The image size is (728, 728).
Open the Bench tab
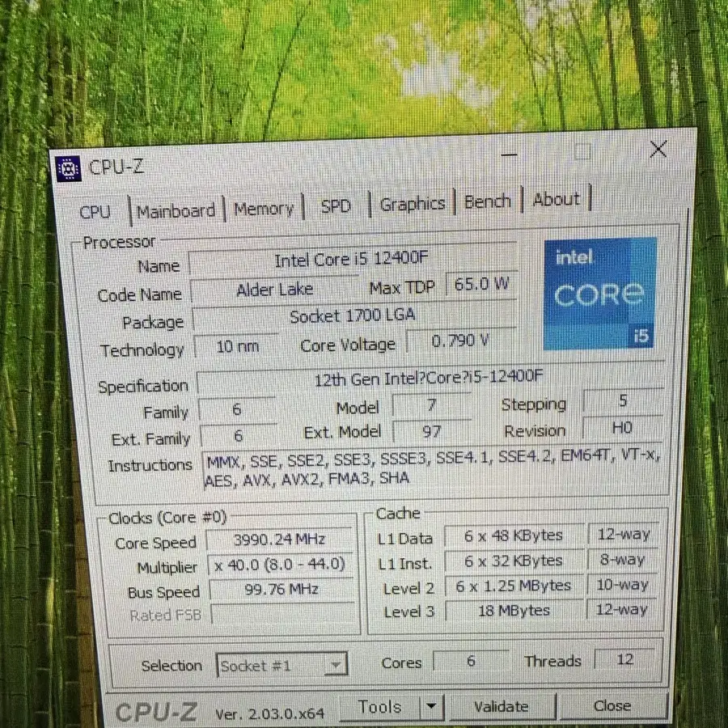point(488,201)
